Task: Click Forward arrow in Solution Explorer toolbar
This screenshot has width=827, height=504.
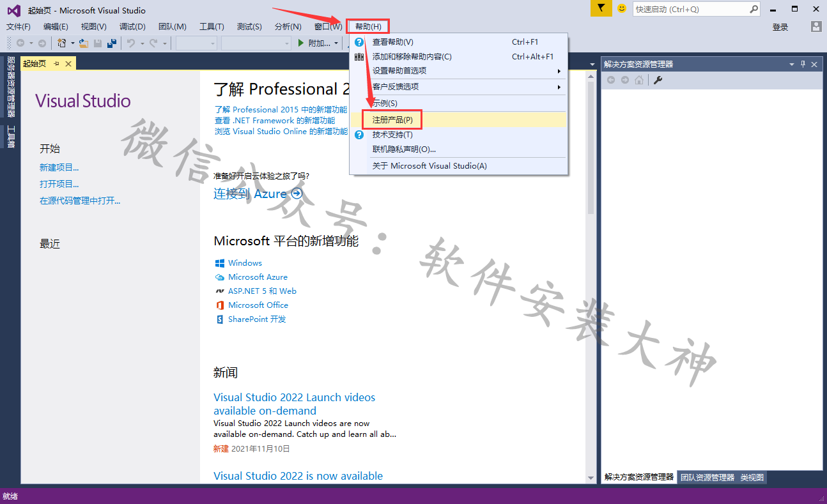Action: point(625,80)
